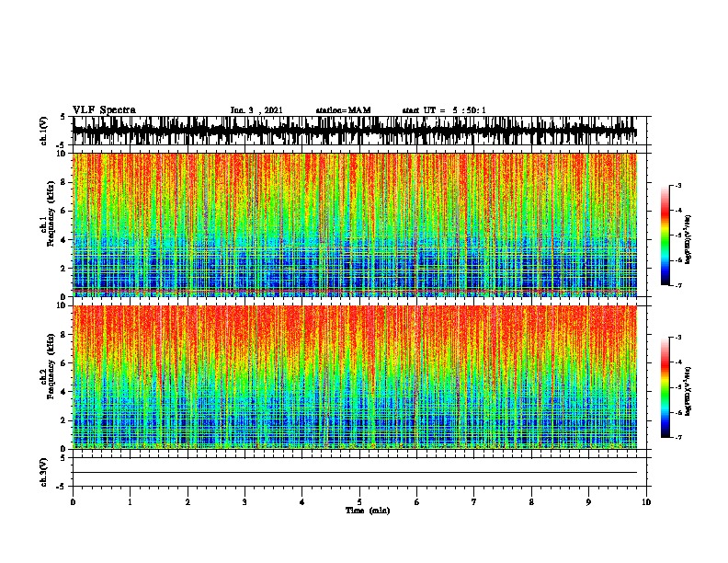728x563 pixels.
Task: Click the ch.2 spectrogram color bar
Action: point(665,387)
